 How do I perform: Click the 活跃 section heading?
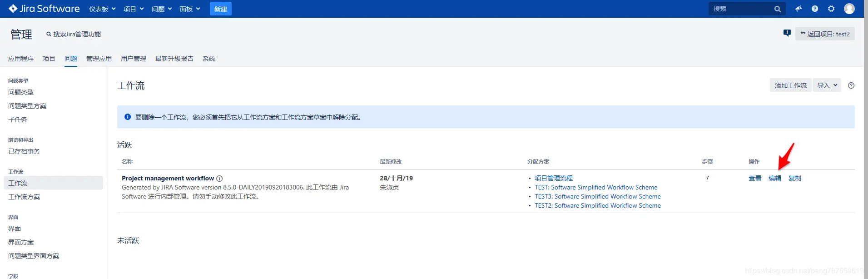(124, 144)
